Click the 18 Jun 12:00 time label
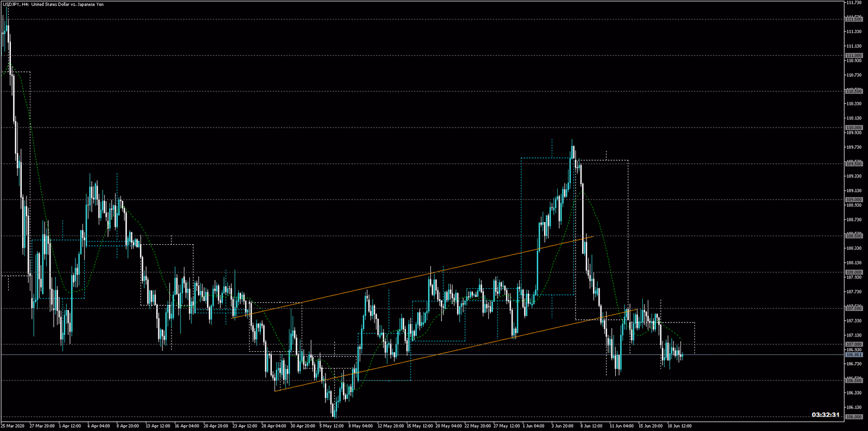 [x=679, y=426]
